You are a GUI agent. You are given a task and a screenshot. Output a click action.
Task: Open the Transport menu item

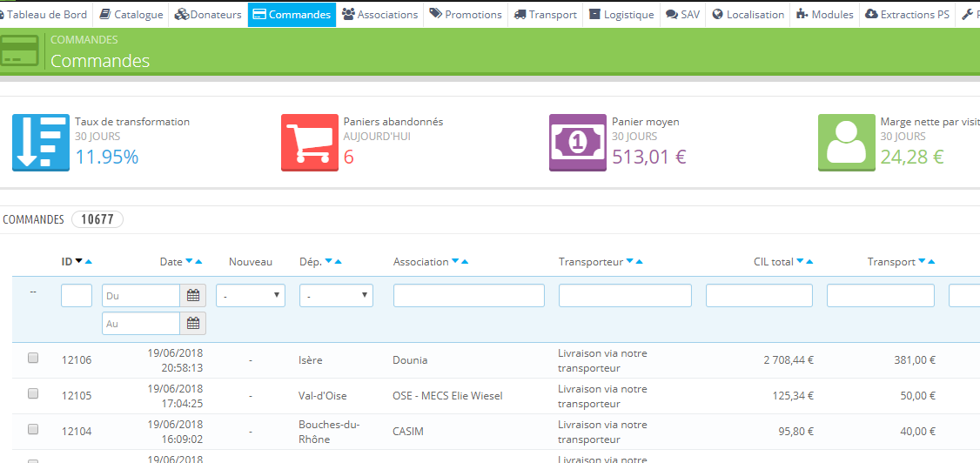pyautogui.click(x=545, y=15)
